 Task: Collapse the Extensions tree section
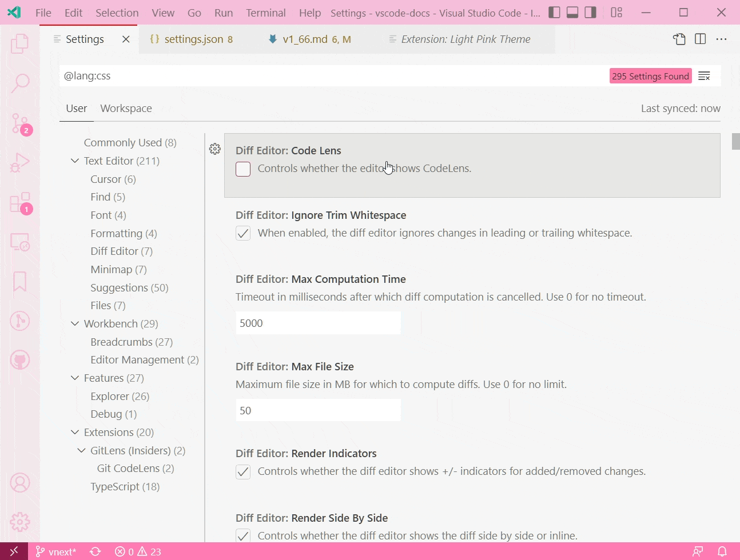[x=75, y=432]
